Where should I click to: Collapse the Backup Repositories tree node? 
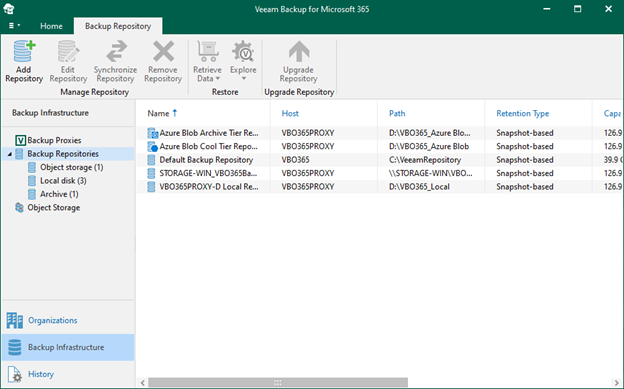click(x=9, y=154)
